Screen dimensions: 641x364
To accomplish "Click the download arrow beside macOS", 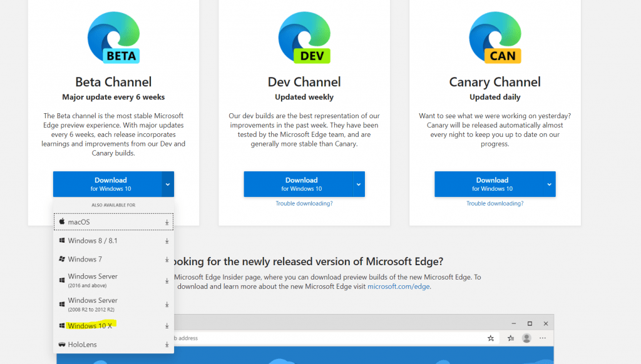I will [167, 222].
